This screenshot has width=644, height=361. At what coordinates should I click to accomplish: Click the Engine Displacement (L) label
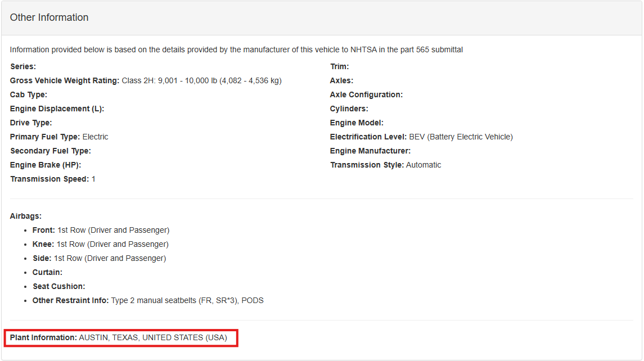click(x=57, y=109)
